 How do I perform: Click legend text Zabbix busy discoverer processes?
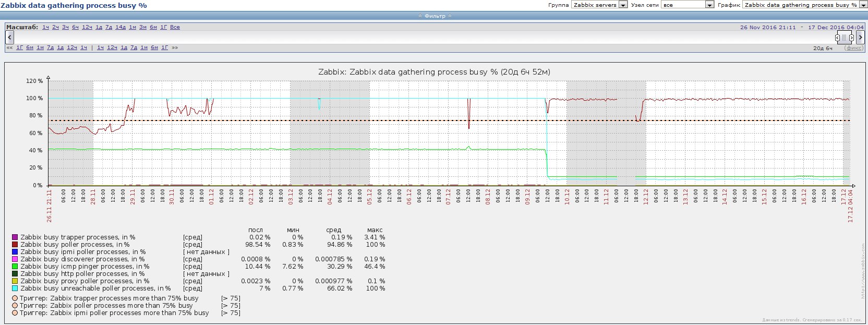82,259
